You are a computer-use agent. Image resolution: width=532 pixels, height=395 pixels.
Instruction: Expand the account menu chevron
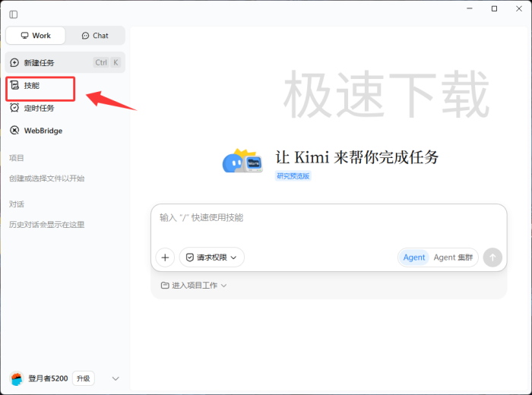pos(116,378)
